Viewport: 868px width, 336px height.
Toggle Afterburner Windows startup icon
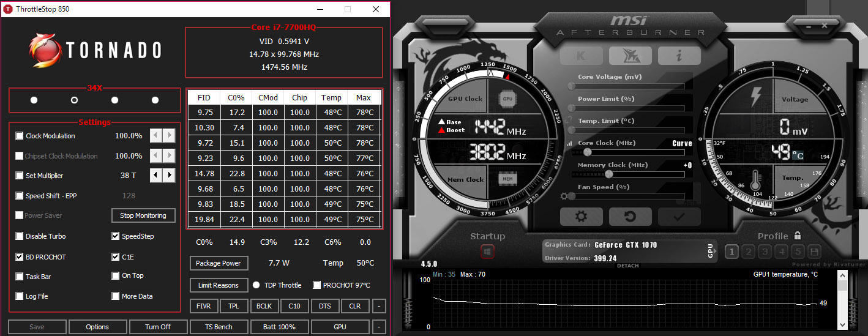click(488, 252)
